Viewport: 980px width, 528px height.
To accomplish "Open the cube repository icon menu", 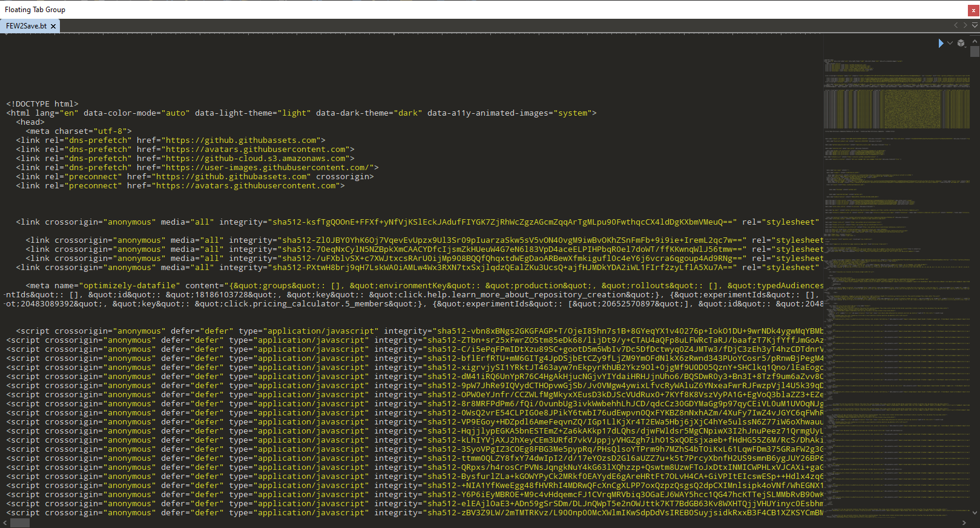I will point(961,43).
